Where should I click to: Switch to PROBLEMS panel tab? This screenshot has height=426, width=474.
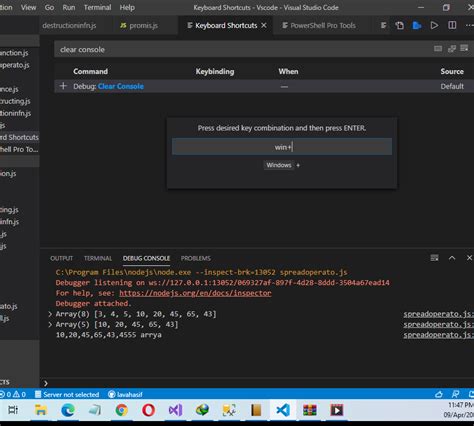click(196, 258)
